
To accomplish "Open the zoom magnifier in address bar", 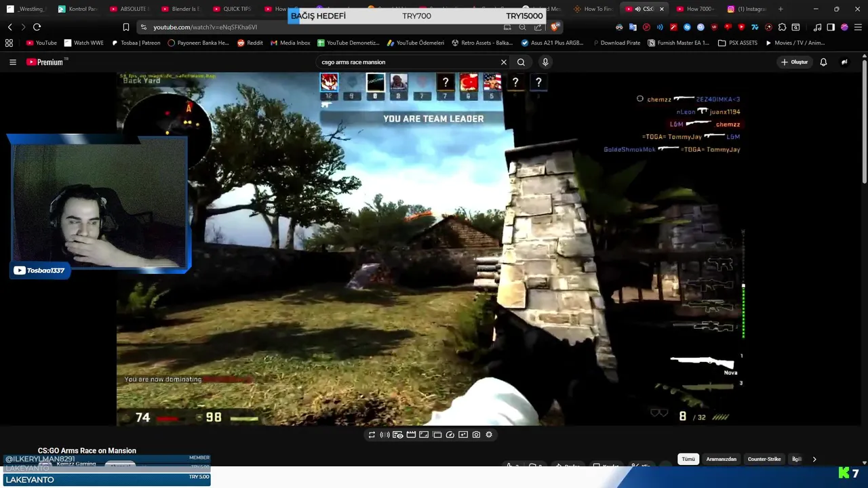I will (522, 27).
